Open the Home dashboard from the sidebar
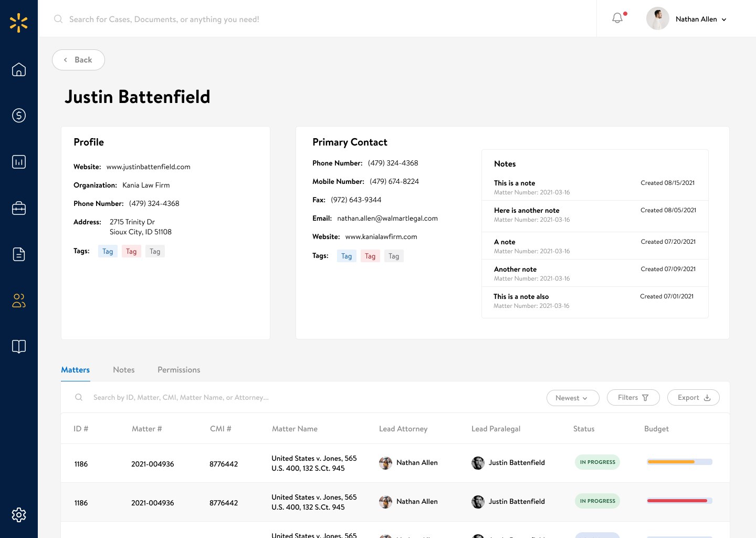 (x=19, y=69)
